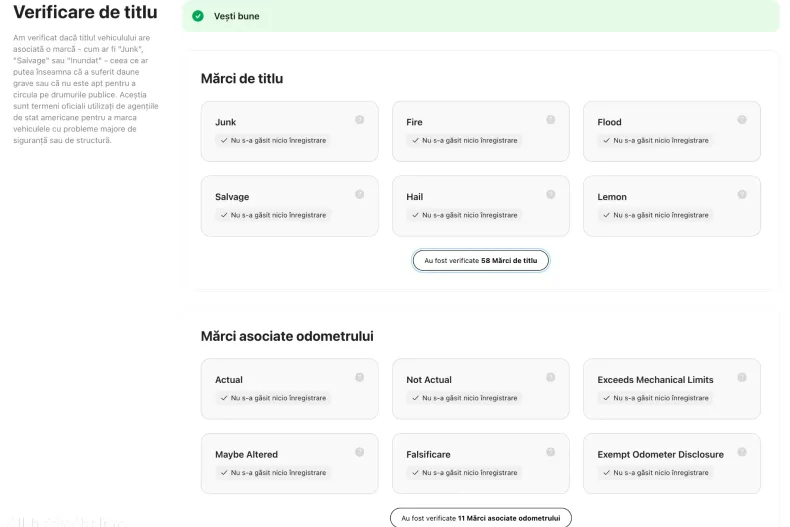The height and width of the screenshot is (527, 790).
Task: Expand the 58 Mărci de titlu list
Action: coord(481,260)
